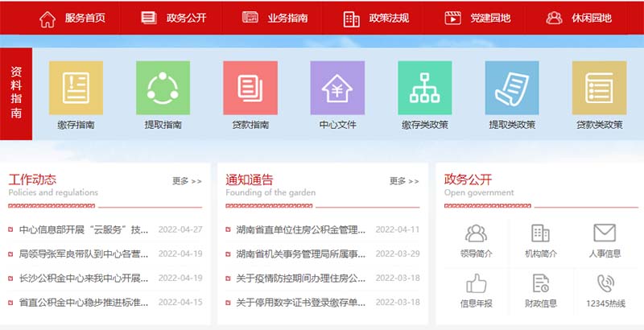
Task: Click the video icon beside 党建园地
Action: click(x=452, y=18)
